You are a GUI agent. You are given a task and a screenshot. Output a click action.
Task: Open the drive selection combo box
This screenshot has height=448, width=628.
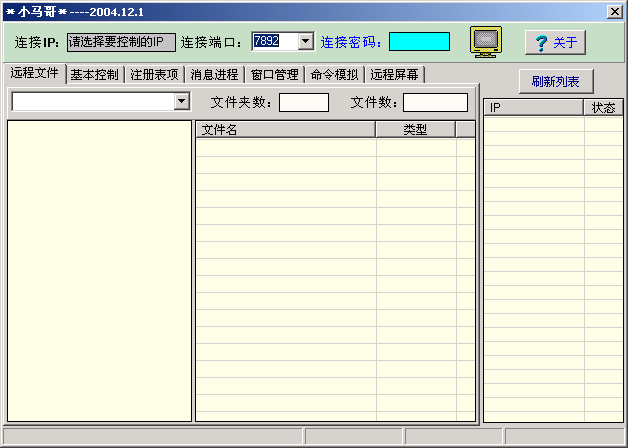coord(181,101)
